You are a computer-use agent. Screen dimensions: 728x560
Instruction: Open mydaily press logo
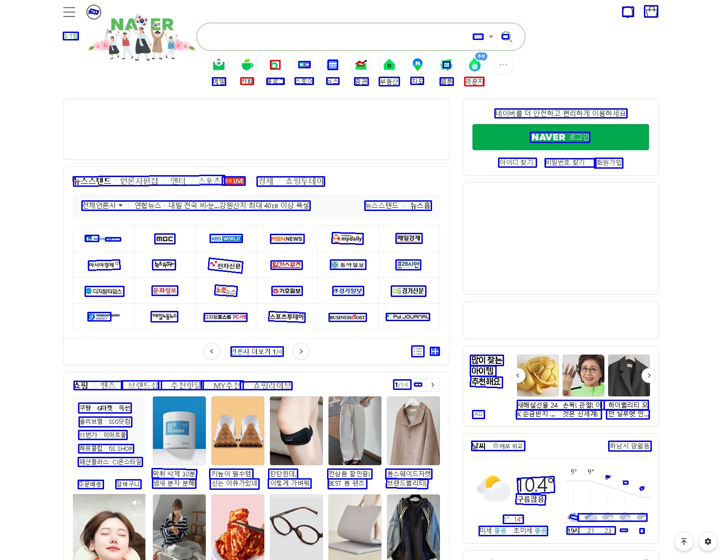click(x=348, y=238)
